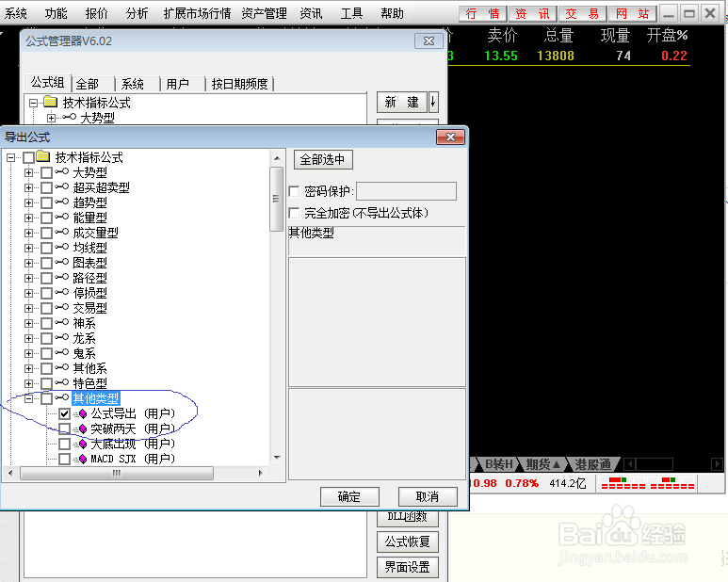Expand the 能量型 node
Viewport: 728px width, 582px height.
point(28,218)
